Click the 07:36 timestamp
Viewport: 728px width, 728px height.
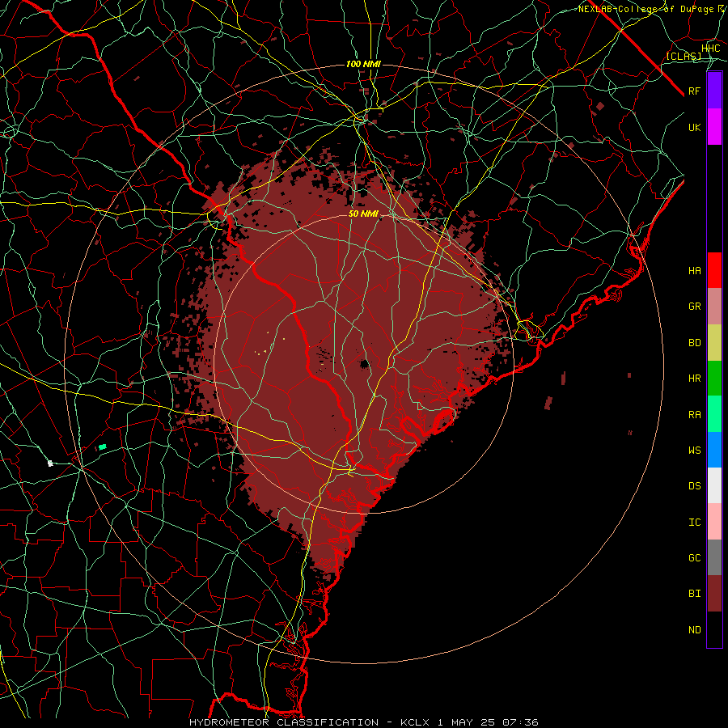pos(521,722)
